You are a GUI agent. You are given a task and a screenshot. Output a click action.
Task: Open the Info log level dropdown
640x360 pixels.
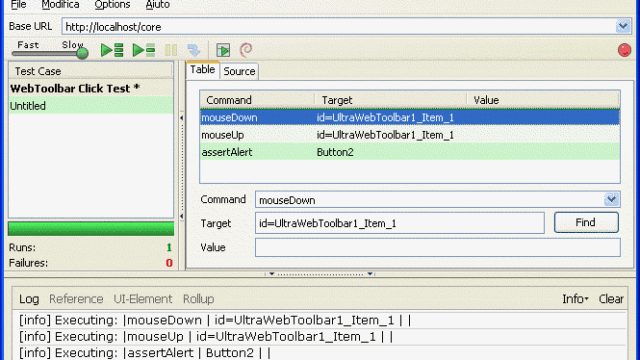(575, 299)
